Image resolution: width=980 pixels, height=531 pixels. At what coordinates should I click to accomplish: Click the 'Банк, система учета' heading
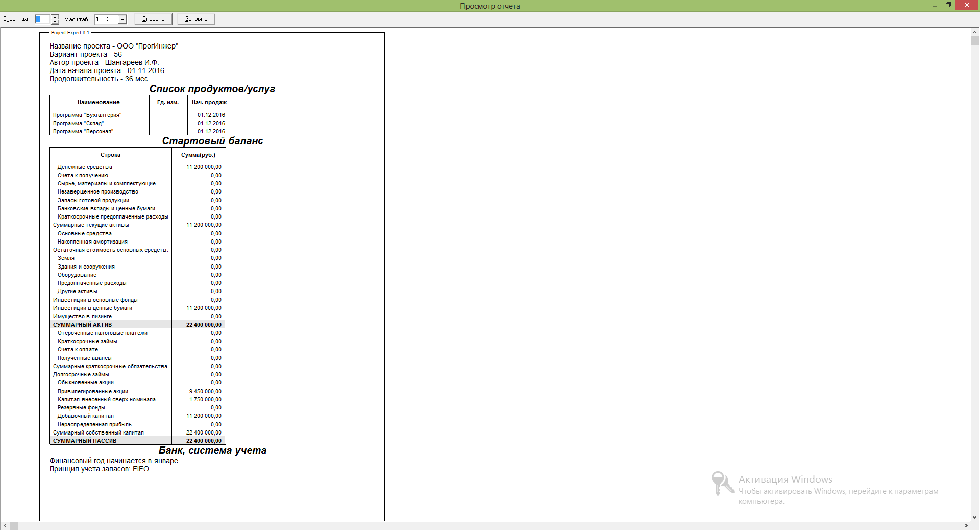212,451
